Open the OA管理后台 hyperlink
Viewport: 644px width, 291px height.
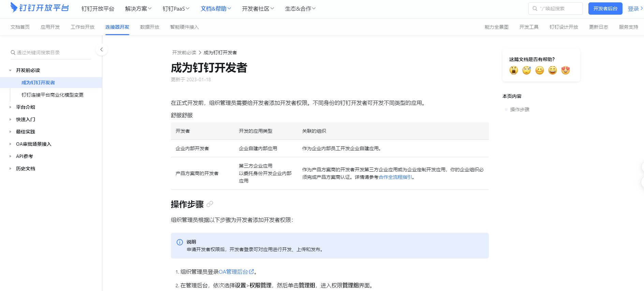coord(233,272)
